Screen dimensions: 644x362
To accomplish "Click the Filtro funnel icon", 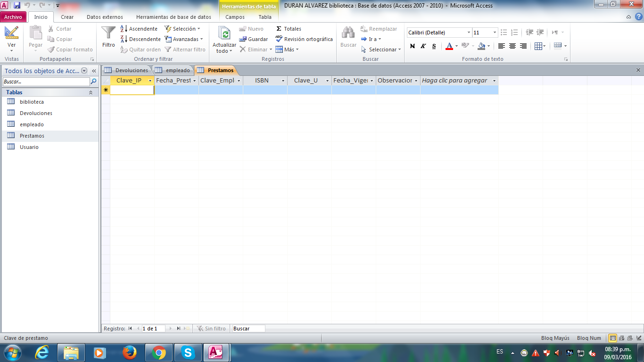I will [108, 34].
